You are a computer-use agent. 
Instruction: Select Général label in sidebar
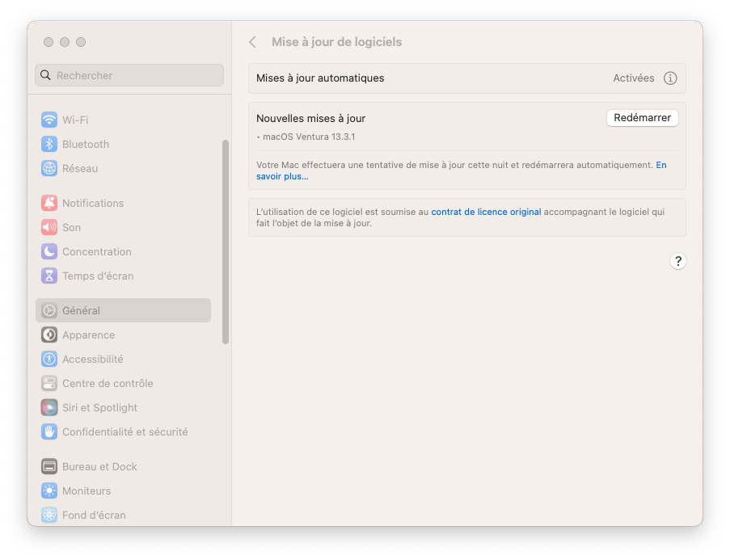(81, 310)
